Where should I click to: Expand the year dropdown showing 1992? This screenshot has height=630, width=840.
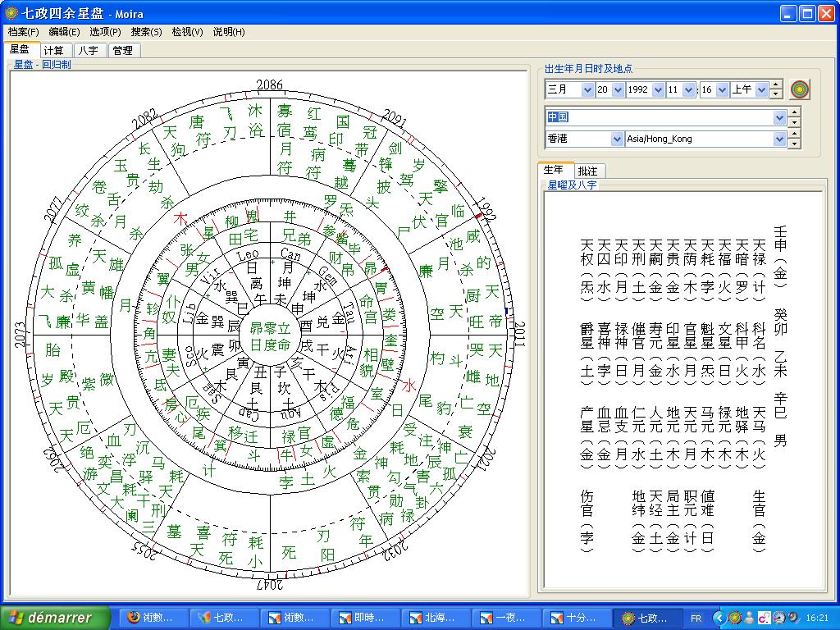click(658, 89)
